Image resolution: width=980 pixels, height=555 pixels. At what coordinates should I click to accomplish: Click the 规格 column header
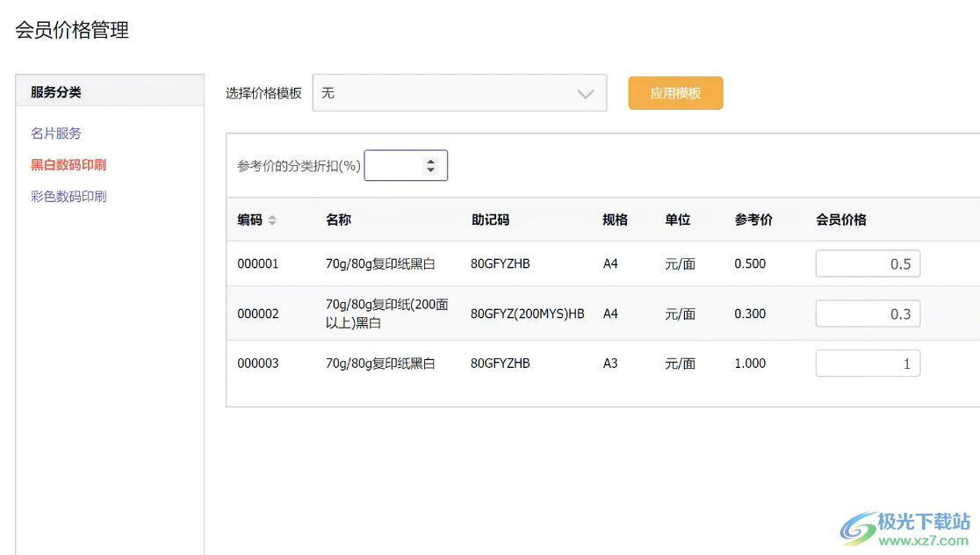click(x=615, y=220)
